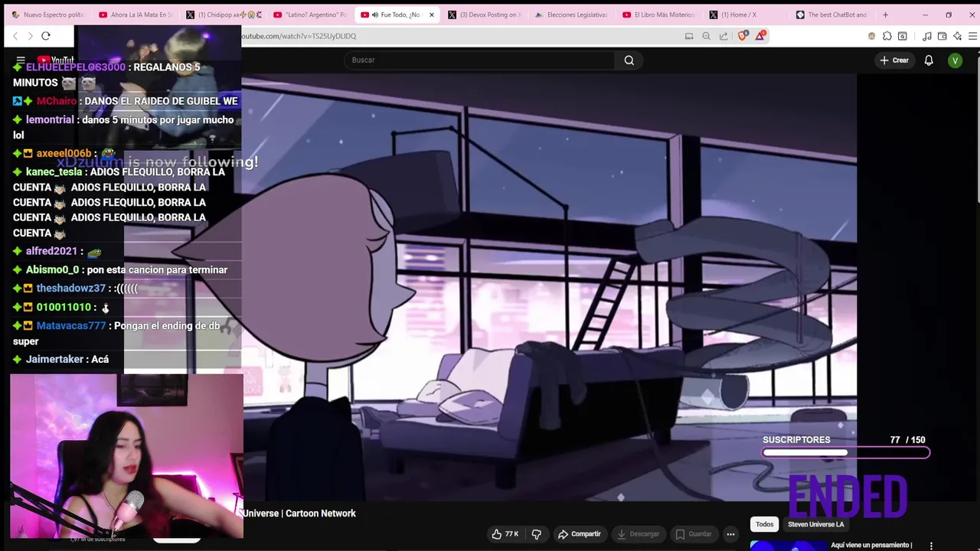Select the Todos filter chip
Image resolution: width=980 pixels, height=551 pixels.
click(x=764, y=524)
